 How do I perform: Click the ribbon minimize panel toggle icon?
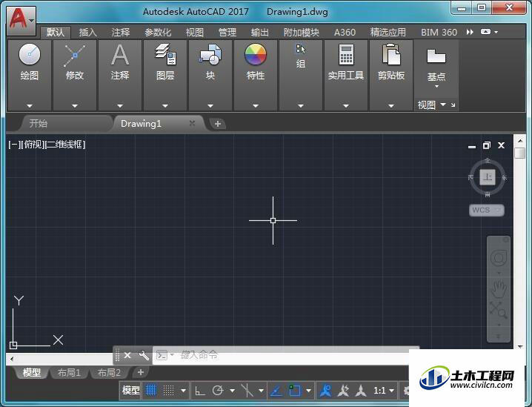click(485, 32)
